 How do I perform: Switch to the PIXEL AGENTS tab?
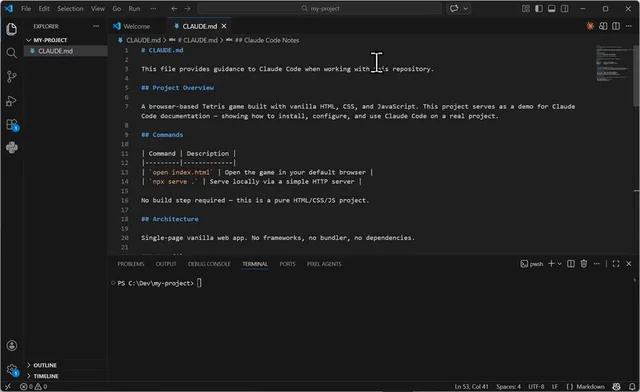tap(324, 264)
